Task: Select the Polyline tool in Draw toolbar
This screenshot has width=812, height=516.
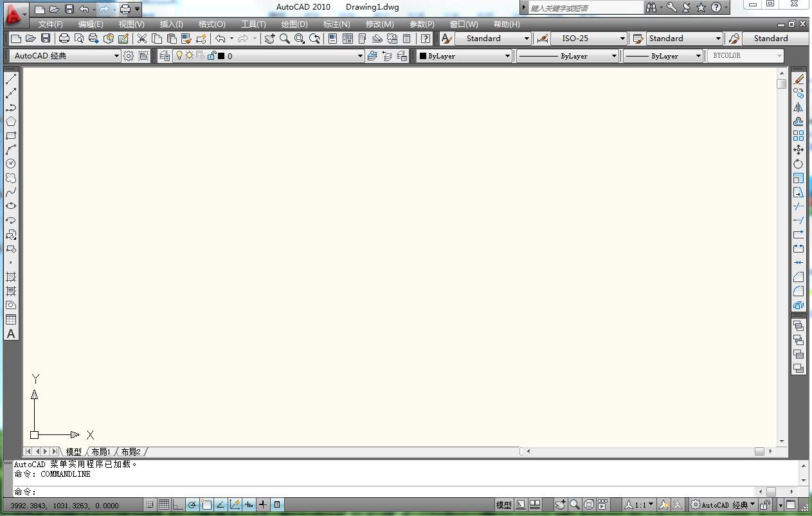Action: [x=11, y=108]
